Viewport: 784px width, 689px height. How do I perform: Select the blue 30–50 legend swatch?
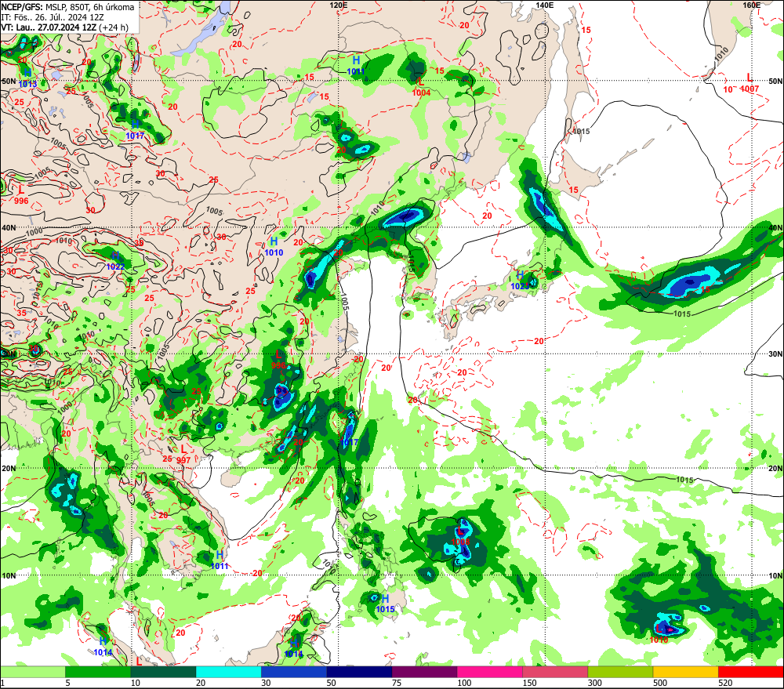(293, 672)
